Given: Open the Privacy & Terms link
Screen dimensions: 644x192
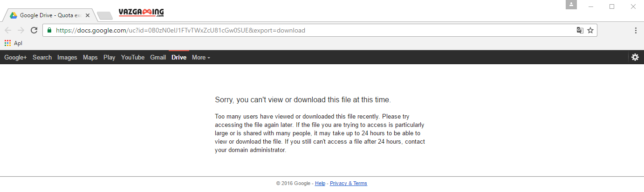Looking at the screenshot, I should pos(349,183).
